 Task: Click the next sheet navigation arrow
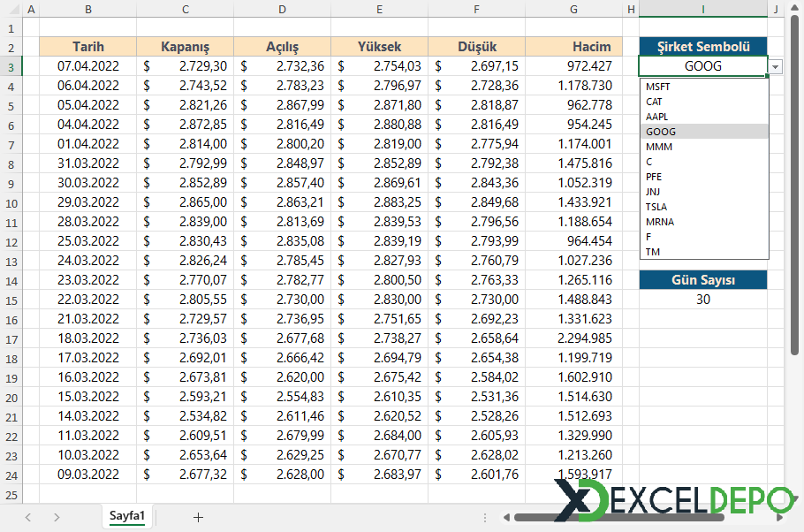(57, 518)
